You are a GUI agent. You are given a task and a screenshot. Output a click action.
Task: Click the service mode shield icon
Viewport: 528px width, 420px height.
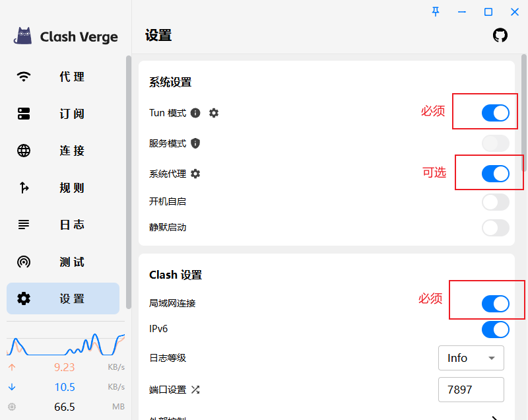coord(195,143)
